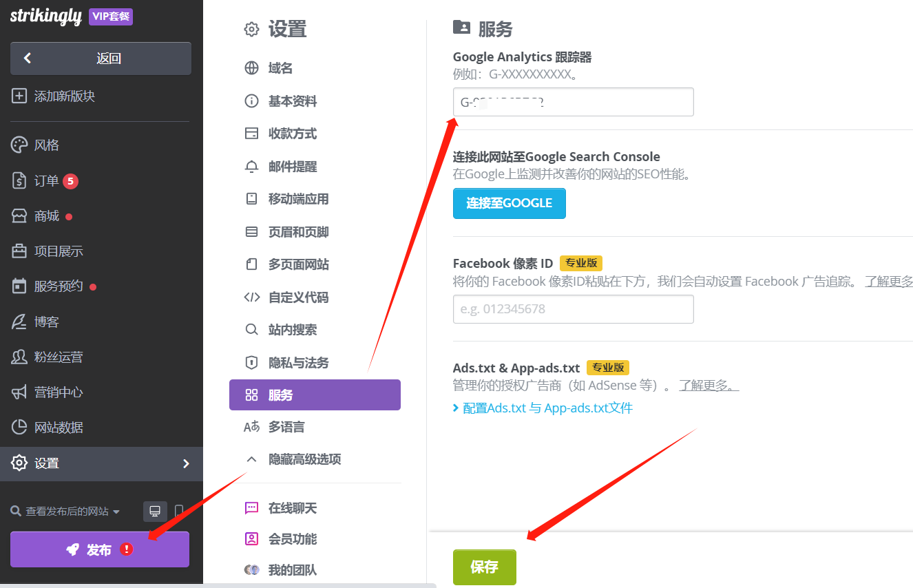Screen dimensions: 913x588
Task: Click 连接至GOOGLE button
Action: (510, 203)
